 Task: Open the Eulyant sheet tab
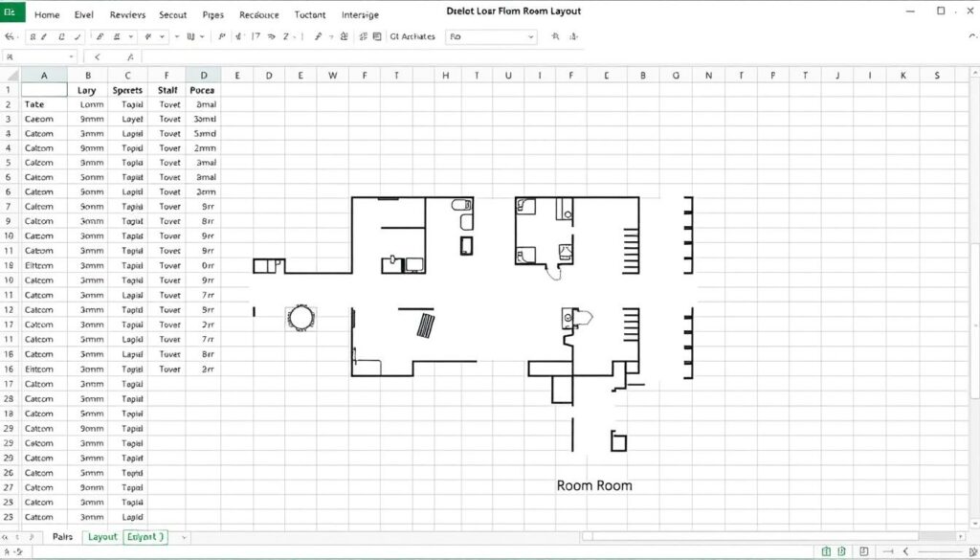point(145,537)
